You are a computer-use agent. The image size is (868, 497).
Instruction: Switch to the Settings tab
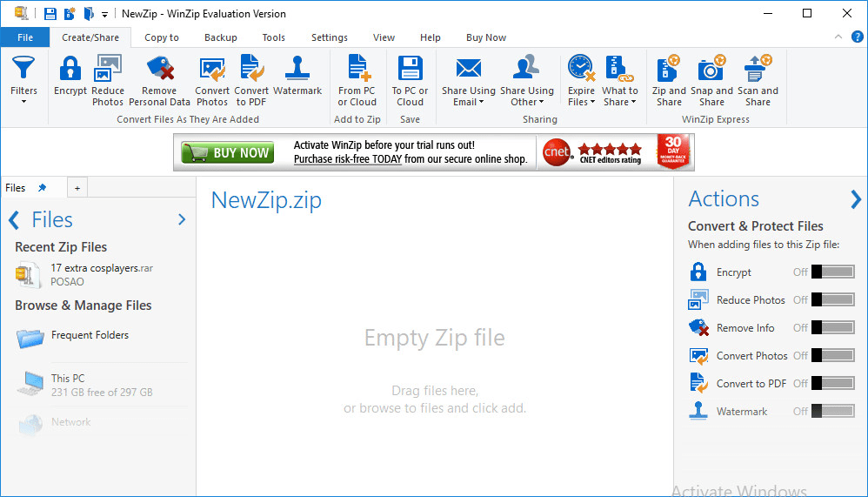point(330,37)
